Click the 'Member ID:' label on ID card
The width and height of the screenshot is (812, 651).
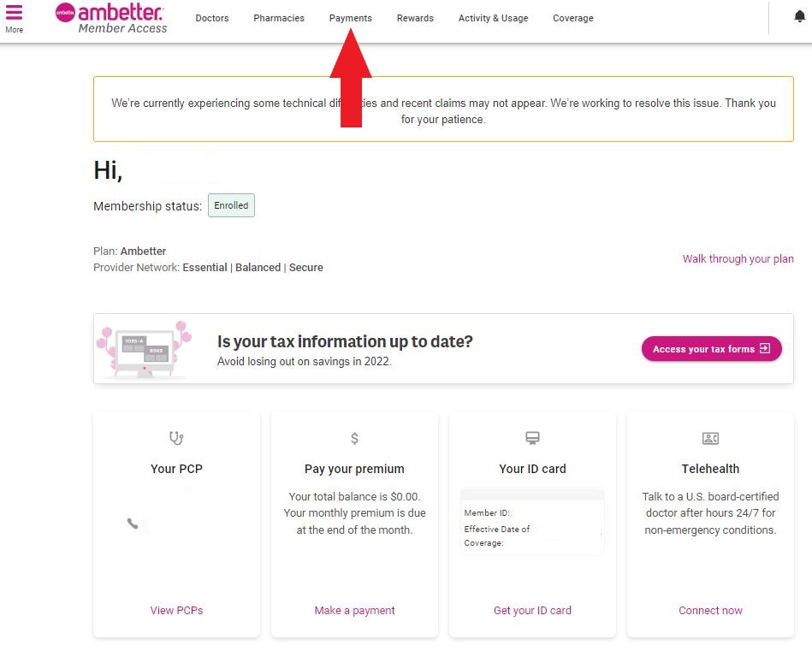tap(487, 512)
